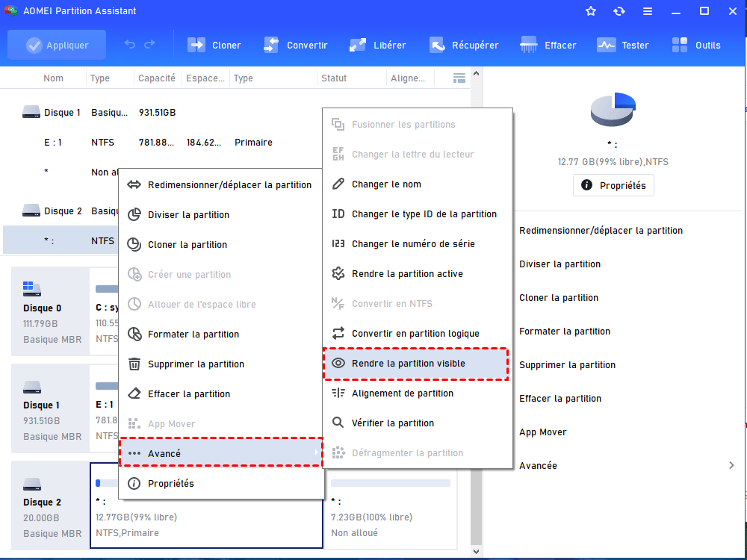Click the Propriétés button in right panel
The width and height of the screenshot is (747, 560).
tap(613, 186)
